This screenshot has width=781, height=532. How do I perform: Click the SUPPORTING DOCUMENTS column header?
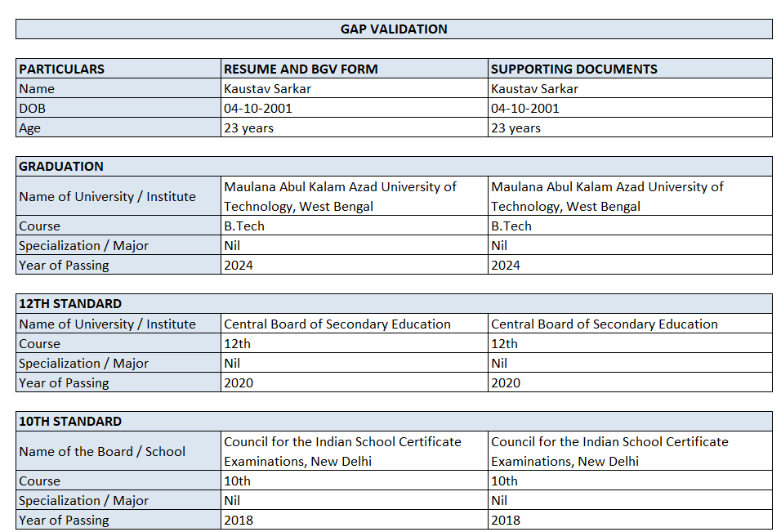click(573, 69)
